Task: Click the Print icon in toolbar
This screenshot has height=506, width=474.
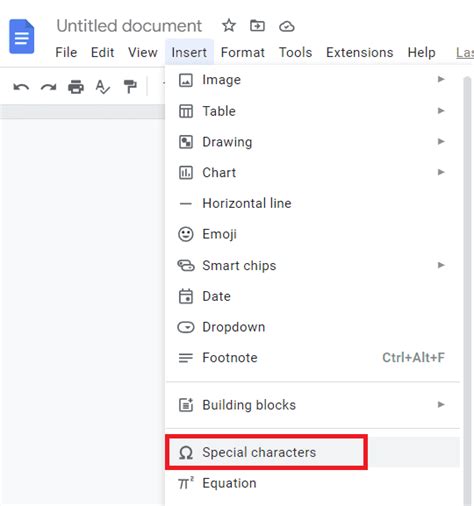Action: [x=76, y=87]
